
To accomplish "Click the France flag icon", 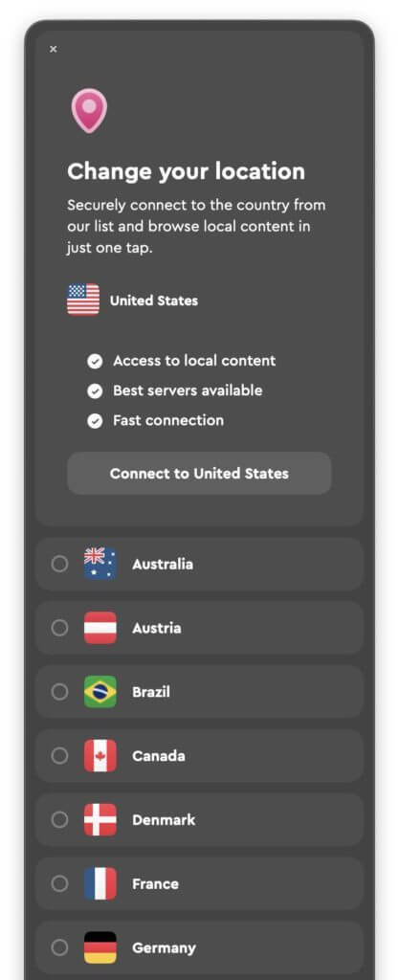I will point(100,883).
